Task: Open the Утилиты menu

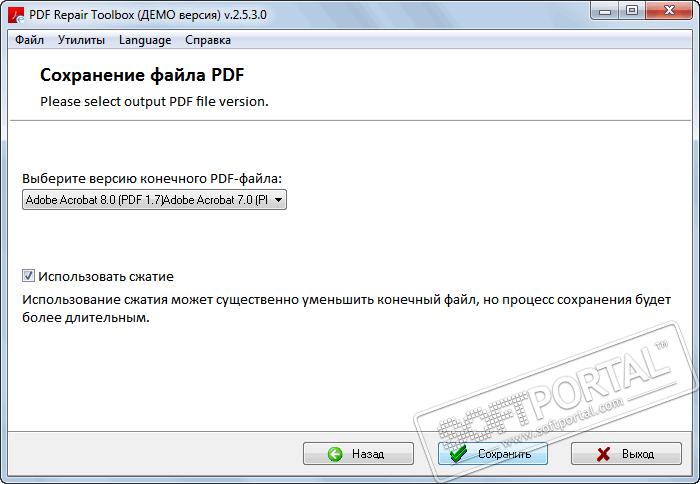Action: pyautogui.click(x=81, y=40)
